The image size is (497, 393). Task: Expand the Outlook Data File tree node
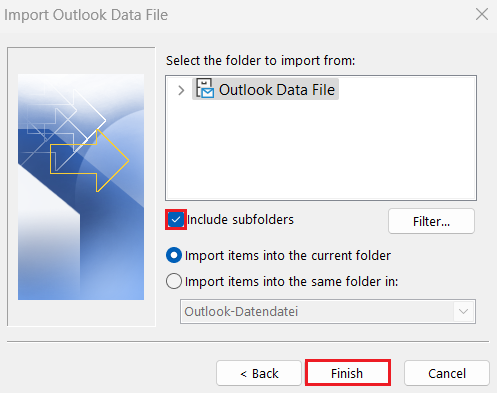click(181, 90)
